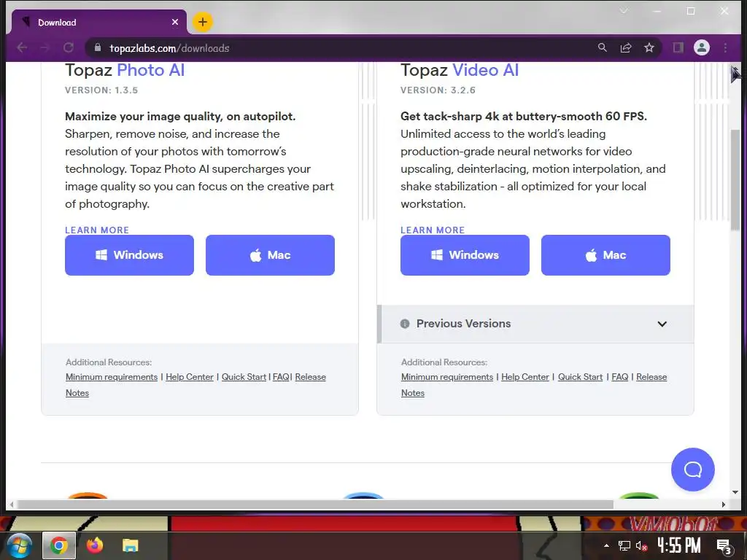Close the Download tab

tap(175, 22)
